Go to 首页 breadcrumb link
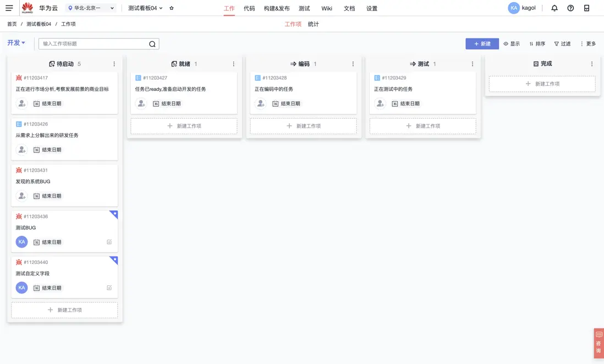The image size is (604, 364). pyautogui.click(x=12, y=24)
